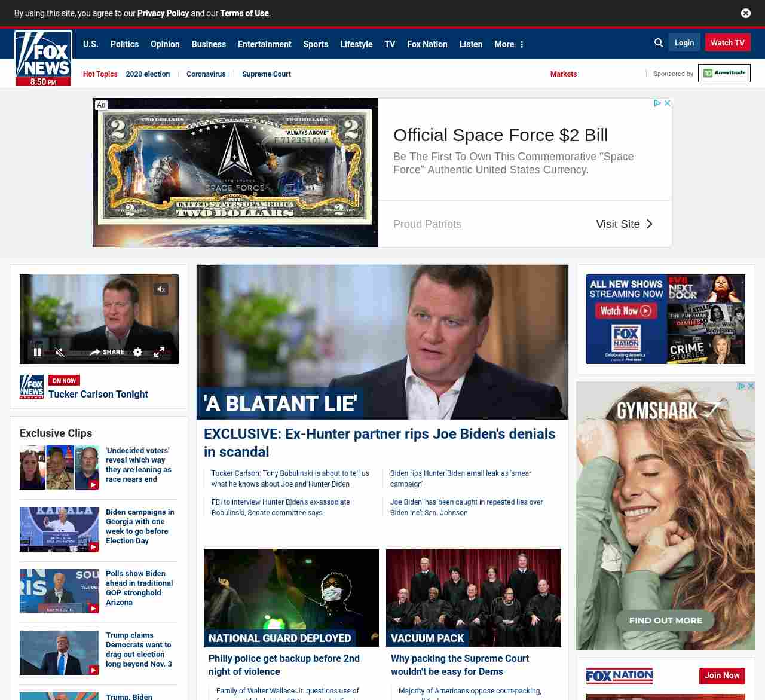Viewport: 765px width, 700px height.
Task: Select Entertainment in the navigation bar
Action: click(264, 44)
